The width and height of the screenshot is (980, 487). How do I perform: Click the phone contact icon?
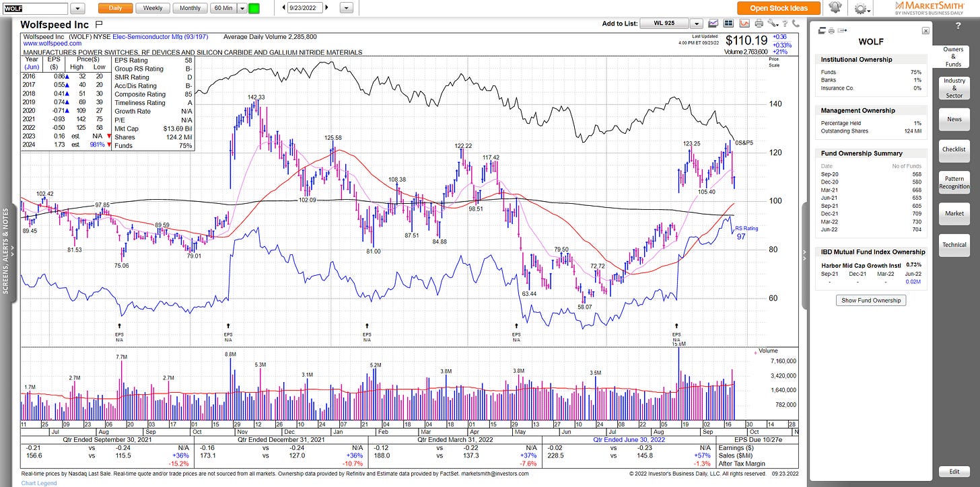[x=796, y=23]
